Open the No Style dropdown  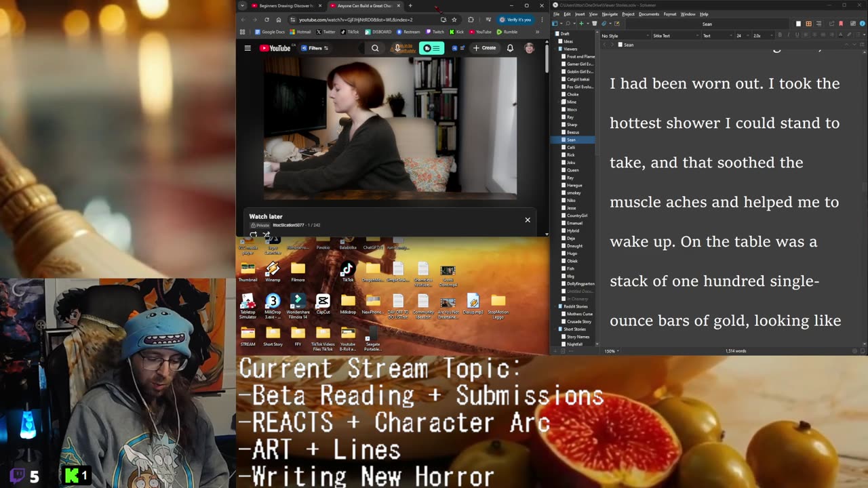(x=625, y=36)
